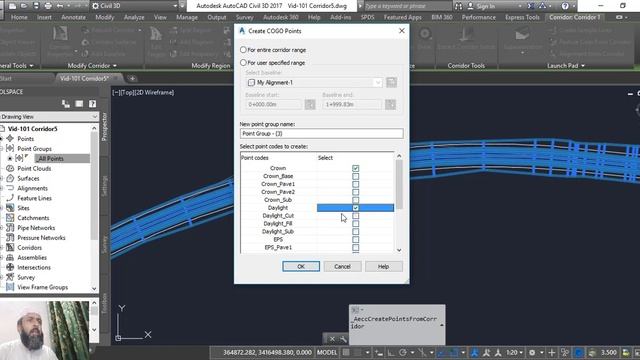
Task: Click the Point Clouds icon in Prospector tree
Action: (x=10, y=168)
